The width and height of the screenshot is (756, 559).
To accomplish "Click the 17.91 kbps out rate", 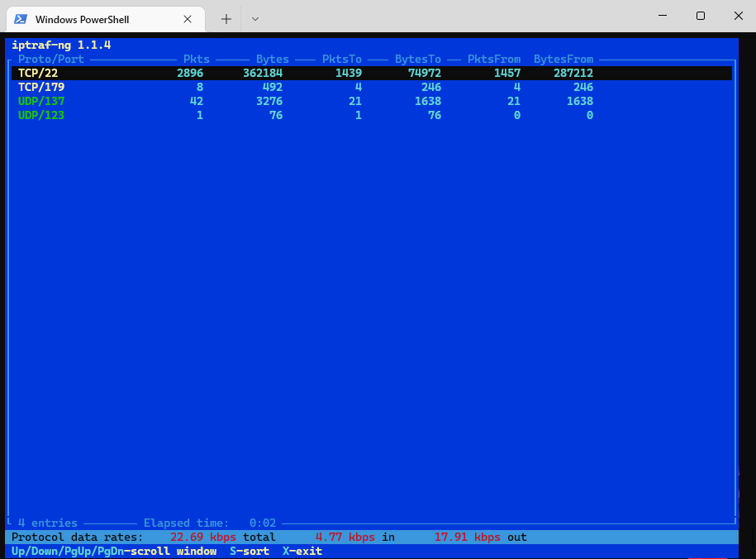I will point(481,537).
